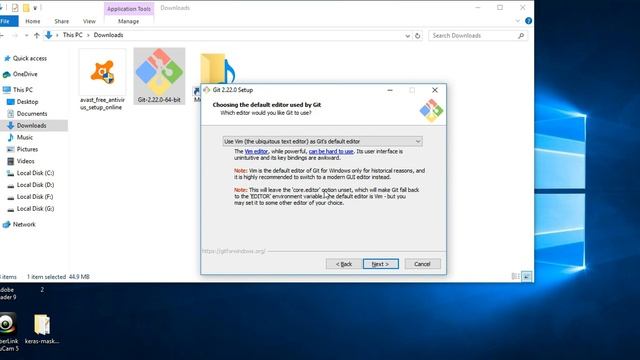The height and width of the screenshot is (360, 640).
Task: Switch to large icons view in status bar
Action: pyautogui.click(x=527, y=276)
